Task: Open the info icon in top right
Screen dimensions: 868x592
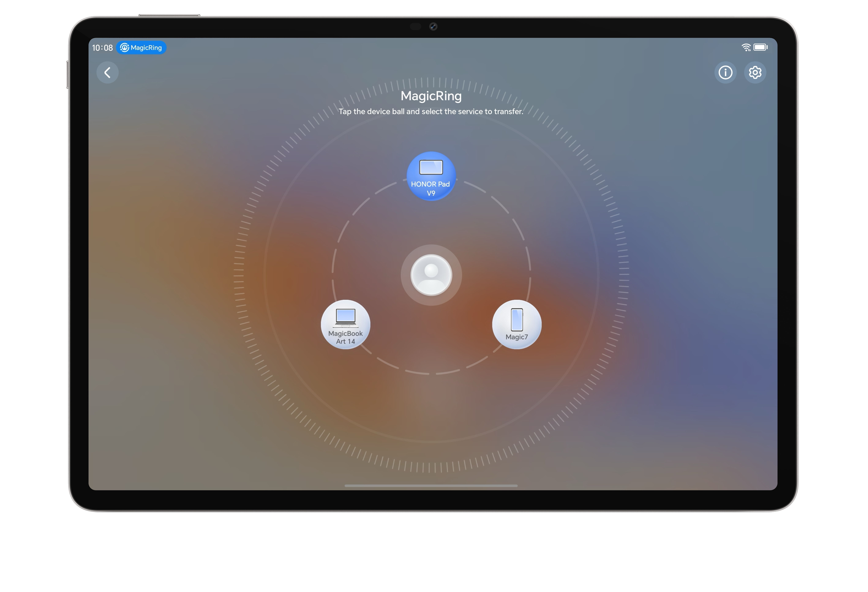Action: click(725, 72)
